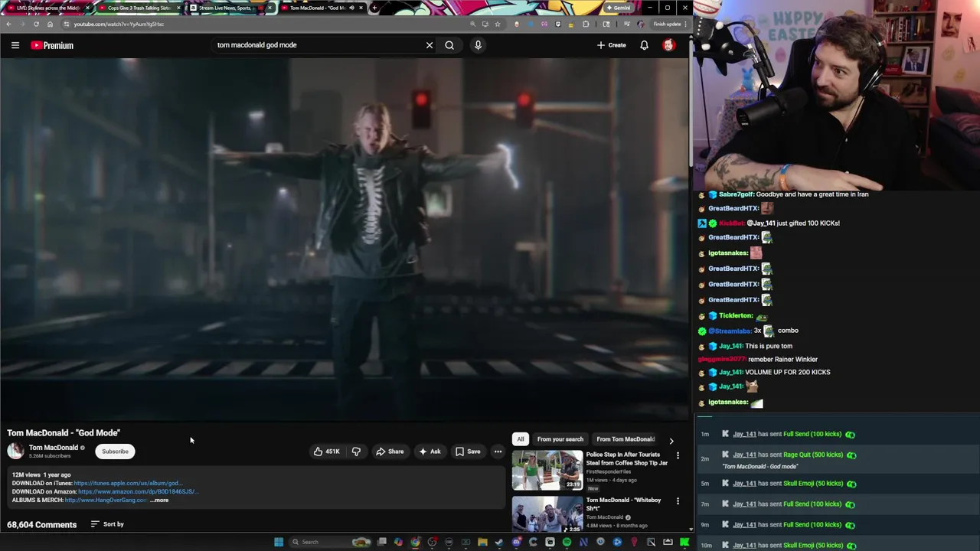The width and height of the screenshot is (980, 551).
Task: Open options for Police Step In video
Action: click(678, 456)
